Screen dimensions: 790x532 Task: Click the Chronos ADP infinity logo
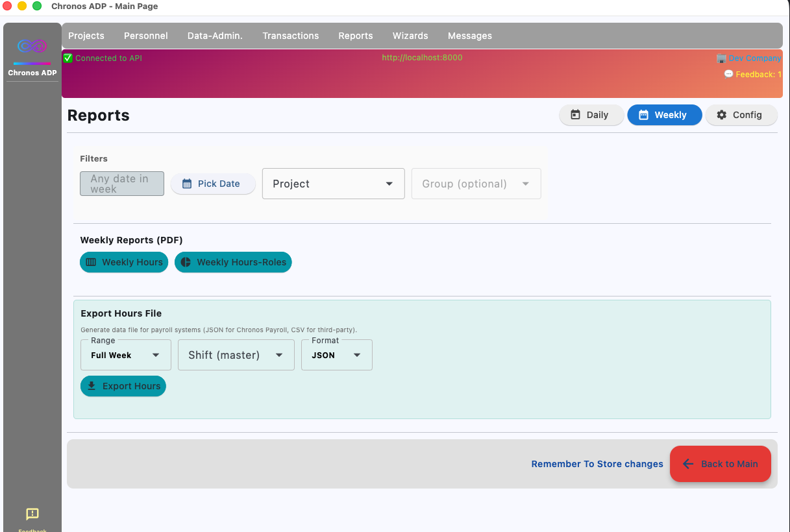coord(32,47)
